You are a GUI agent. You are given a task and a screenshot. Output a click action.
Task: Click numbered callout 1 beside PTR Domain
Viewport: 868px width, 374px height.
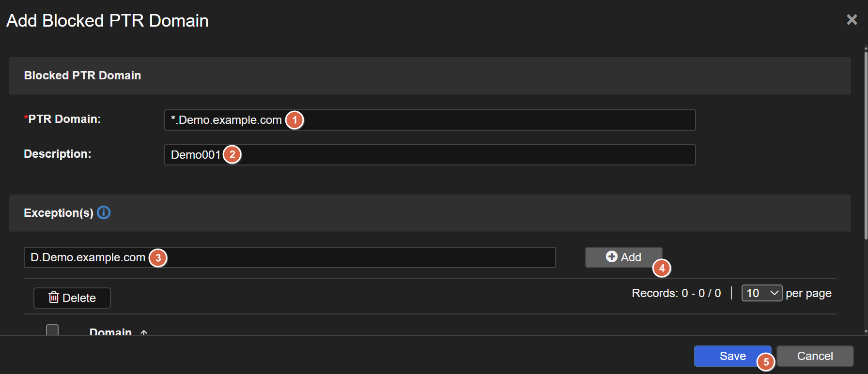(294, 120)
